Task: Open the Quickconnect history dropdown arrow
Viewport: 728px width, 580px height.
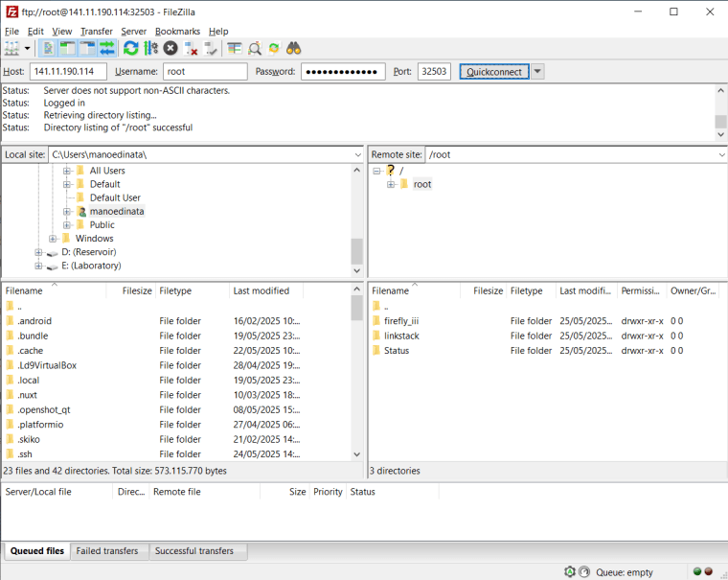Action: [537, 72]
